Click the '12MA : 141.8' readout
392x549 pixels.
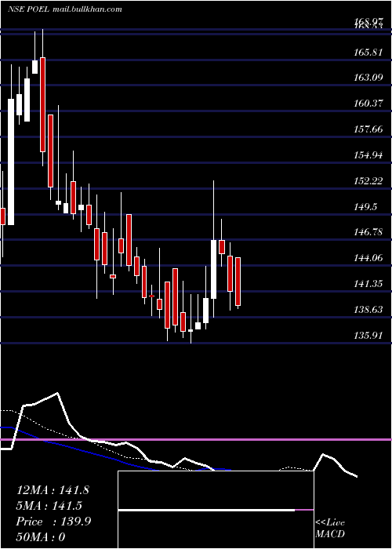[53, 490]
